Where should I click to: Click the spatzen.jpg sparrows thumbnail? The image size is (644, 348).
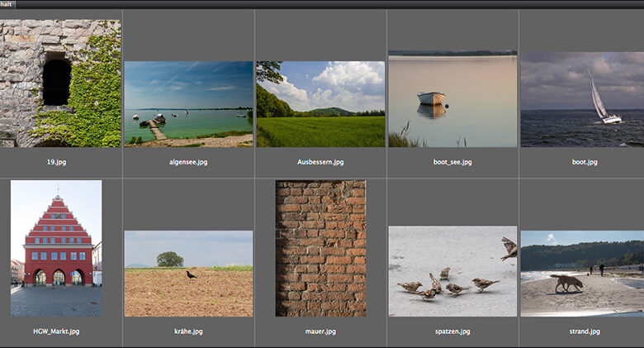pyautogui.click(x=452, y=271)
